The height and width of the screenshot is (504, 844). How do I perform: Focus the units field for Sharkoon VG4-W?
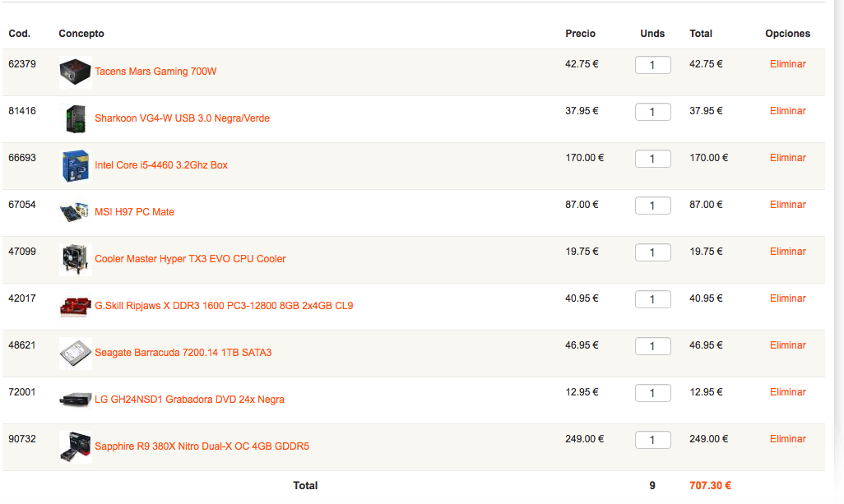[653, 112]
